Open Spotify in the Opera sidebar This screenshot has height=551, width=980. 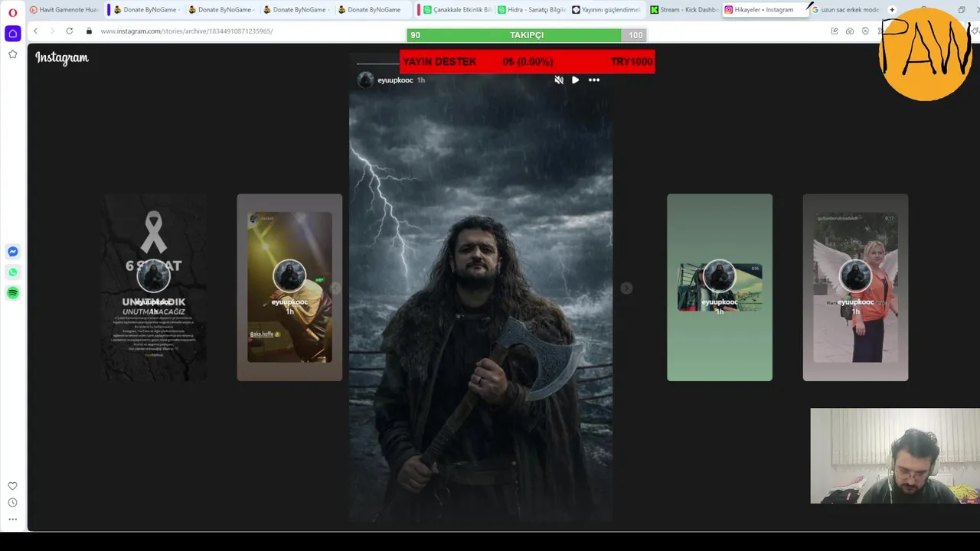(x=12, y=293)
